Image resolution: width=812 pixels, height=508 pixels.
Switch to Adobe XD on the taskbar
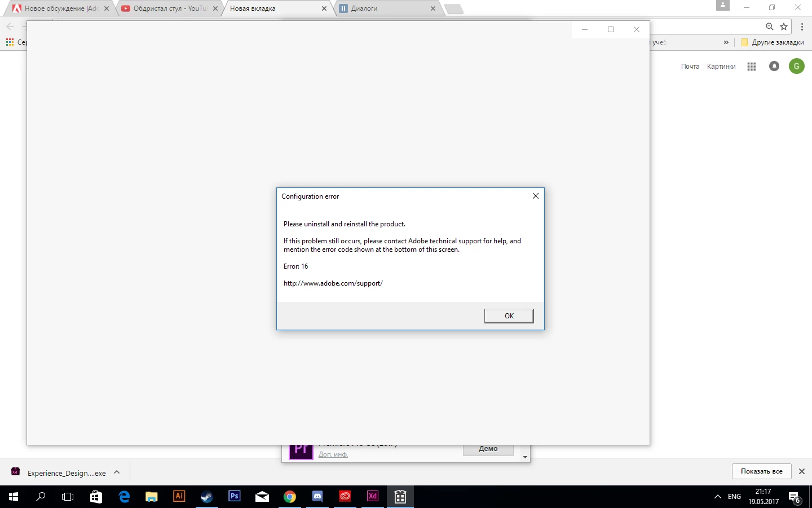373,497
